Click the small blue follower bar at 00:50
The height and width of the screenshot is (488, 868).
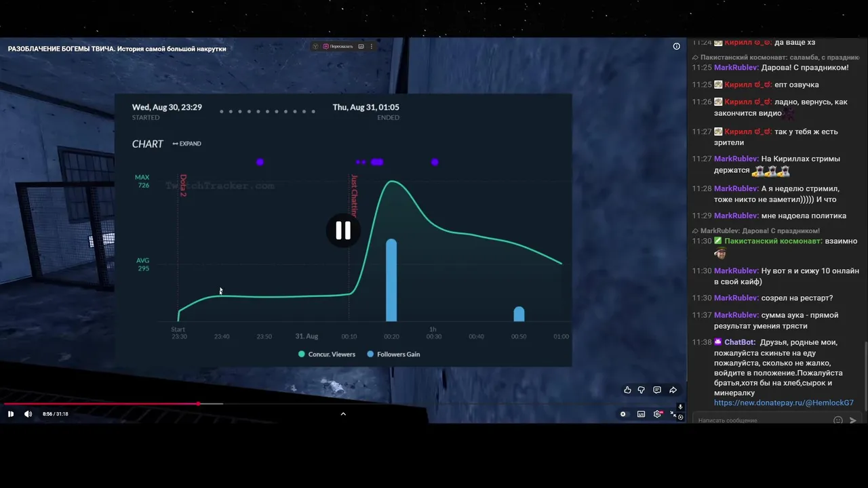519,314
